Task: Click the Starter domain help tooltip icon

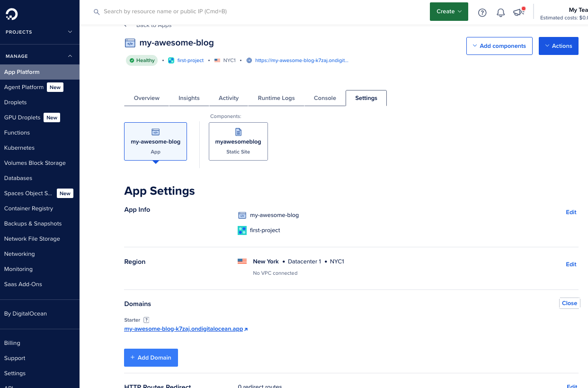Action: click(x=146, y=320)
